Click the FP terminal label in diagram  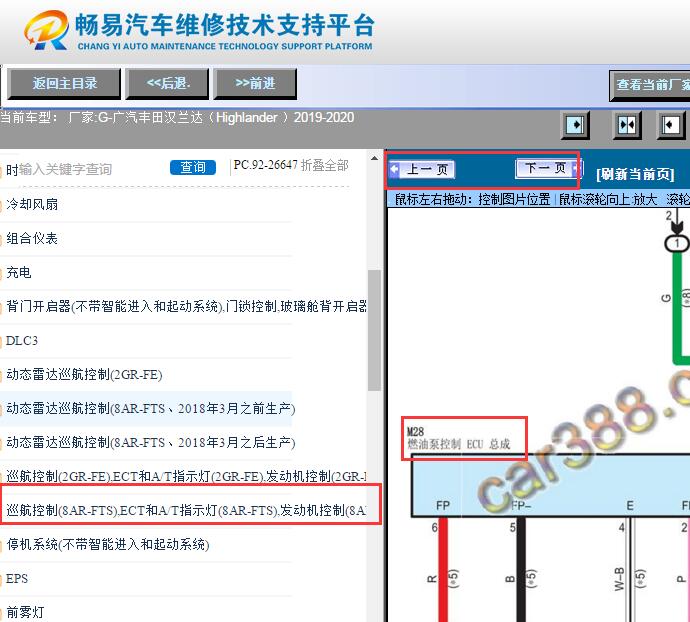coord(443,505)
